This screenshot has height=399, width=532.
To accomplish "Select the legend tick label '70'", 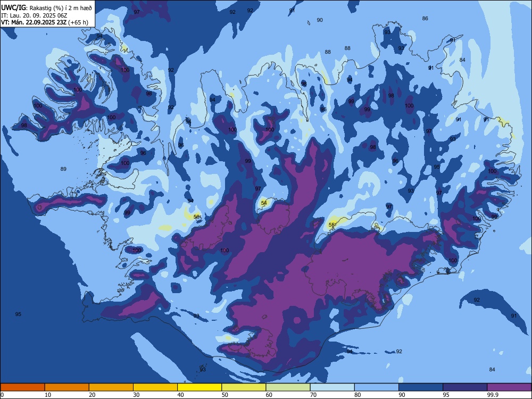I will coord(313,395).
